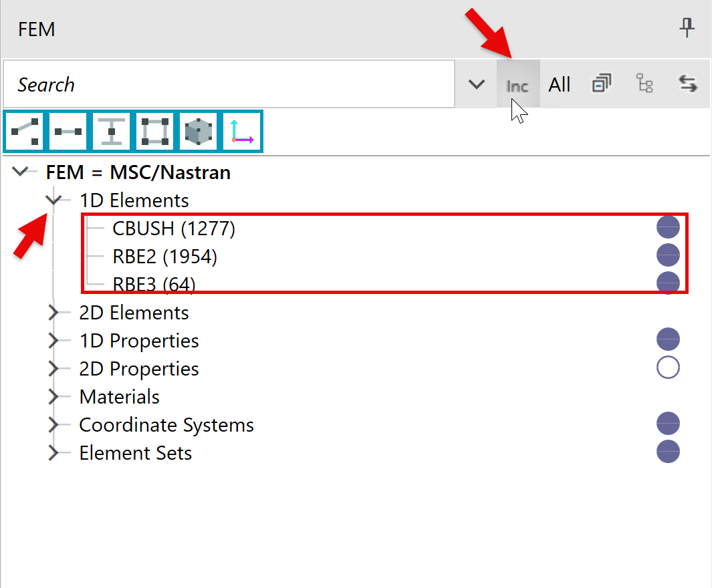Select the RBE2 (1954) tree item

click(x=165, y=257)
